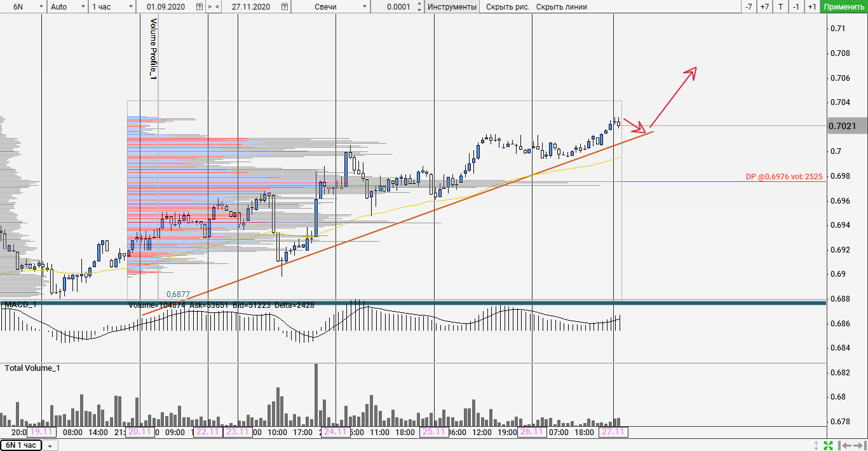Expand the 6N instrument dropdown
The height and width of the screenshot is (451, 868).
click(41, 7)
